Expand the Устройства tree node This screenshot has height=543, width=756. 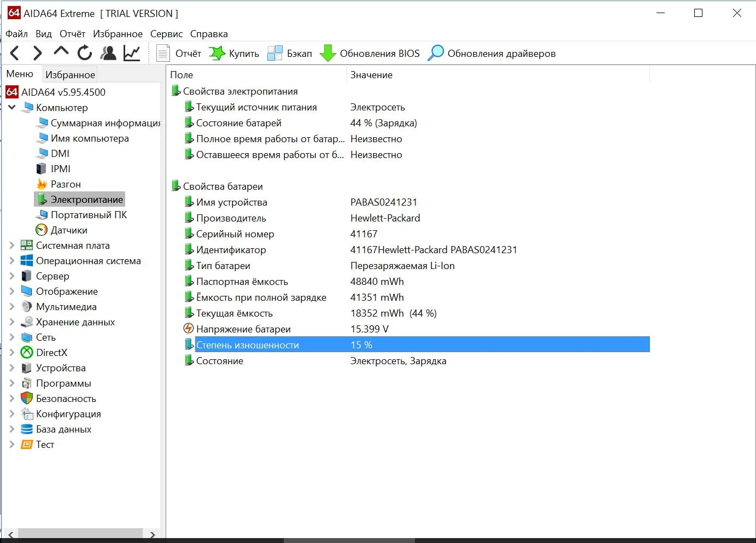(12, 367)
